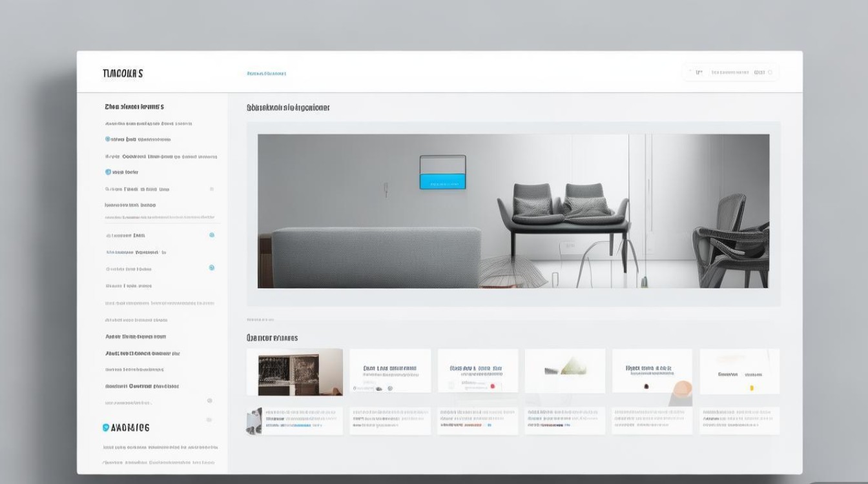Click the main section heading above the hero image
Image resolution: width=868 pixels, height=484 pixels.
tap(288, 108)
